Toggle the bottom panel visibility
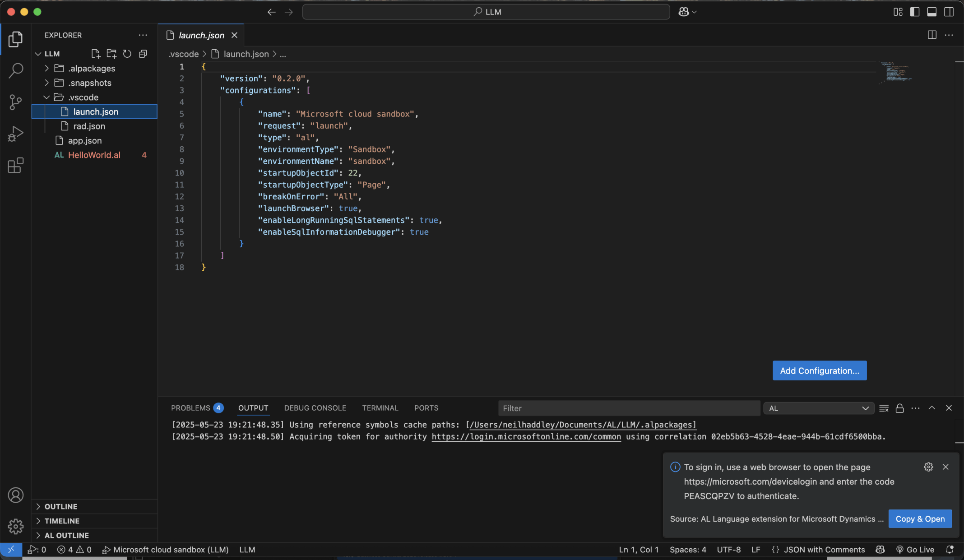The width and height of the screenshot is (964, 560). [x=932, y=12]
